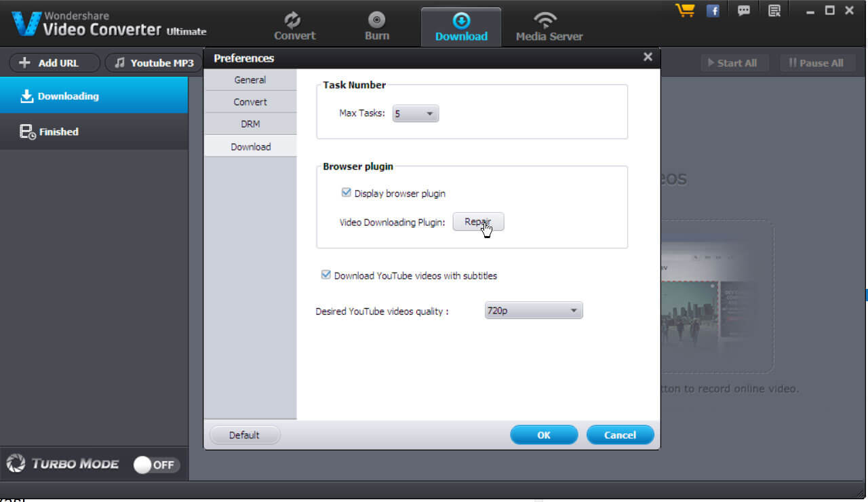This screenshot has height=502, width=868.
Task: Open Desired YouTube videos quality dropdown
Action: (x=534, y=311)
